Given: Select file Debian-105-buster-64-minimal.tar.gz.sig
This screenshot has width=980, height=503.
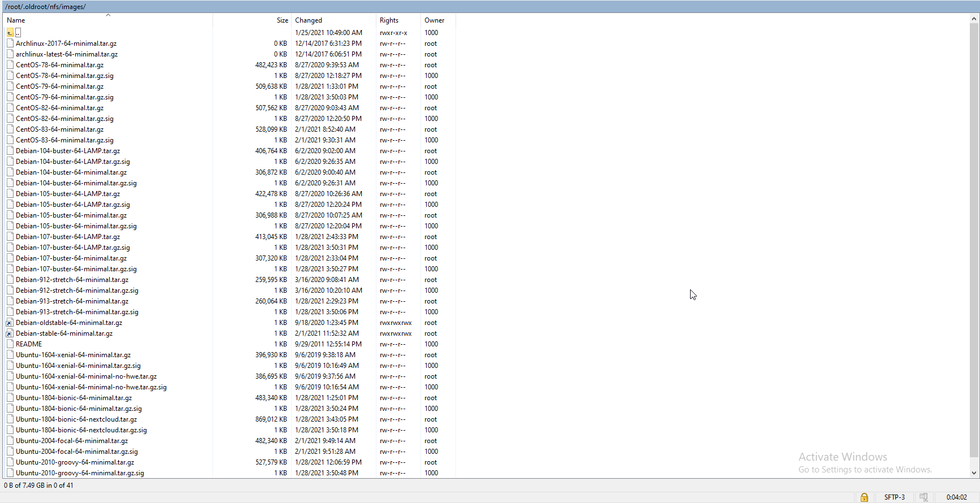Looking at the screenshot, I should (76, 226).
